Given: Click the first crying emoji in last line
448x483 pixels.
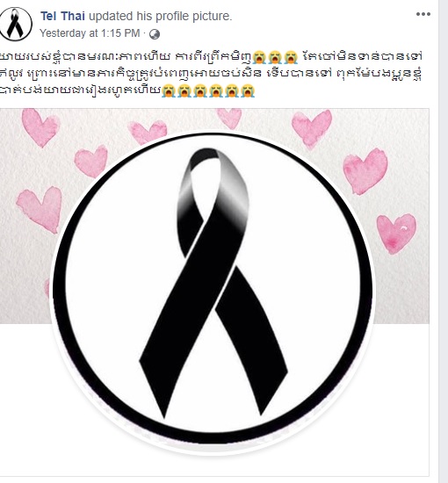Looking at the screenshot, I should point(169,90).
